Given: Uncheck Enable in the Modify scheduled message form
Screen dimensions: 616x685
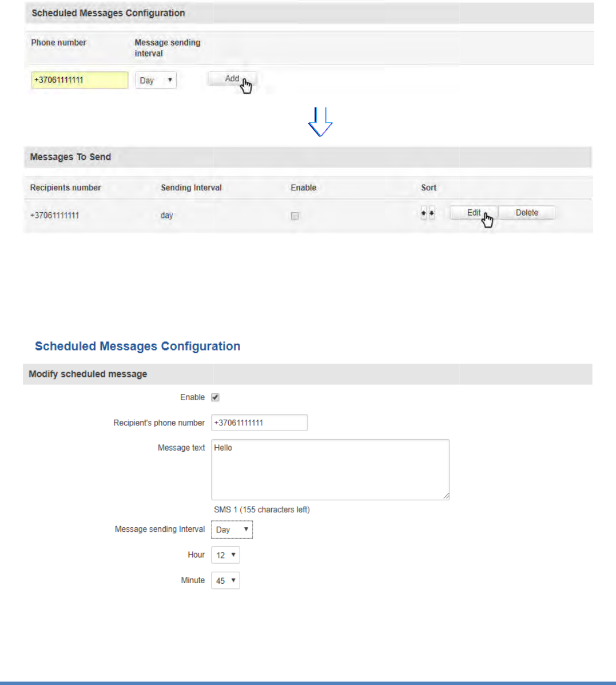Looking at the screenshot, I should pos(215,397).
